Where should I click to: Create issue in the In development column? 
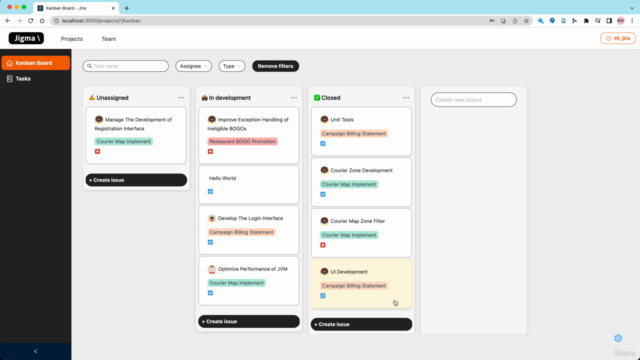coord(249,321)
